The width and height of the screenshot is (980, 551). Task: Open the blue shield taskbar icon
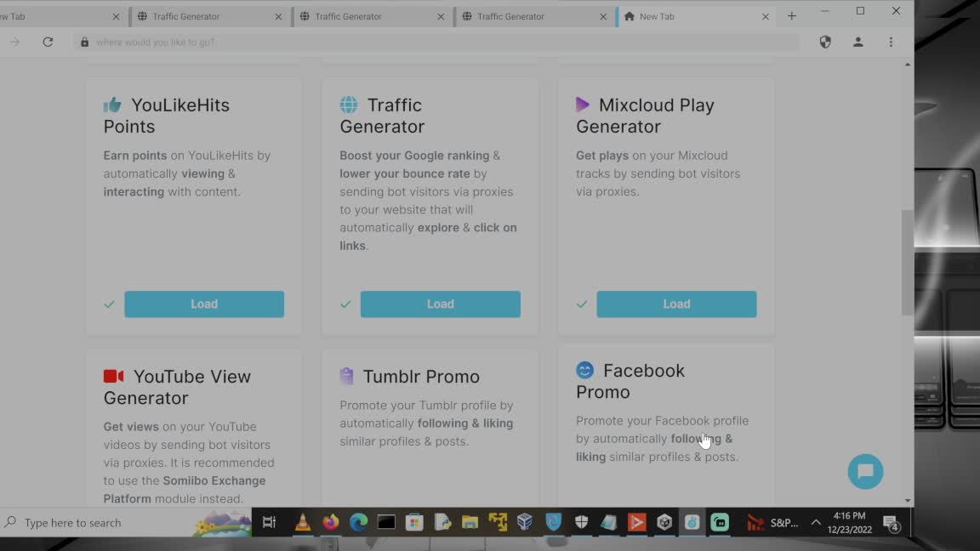[x=553, y=521]
